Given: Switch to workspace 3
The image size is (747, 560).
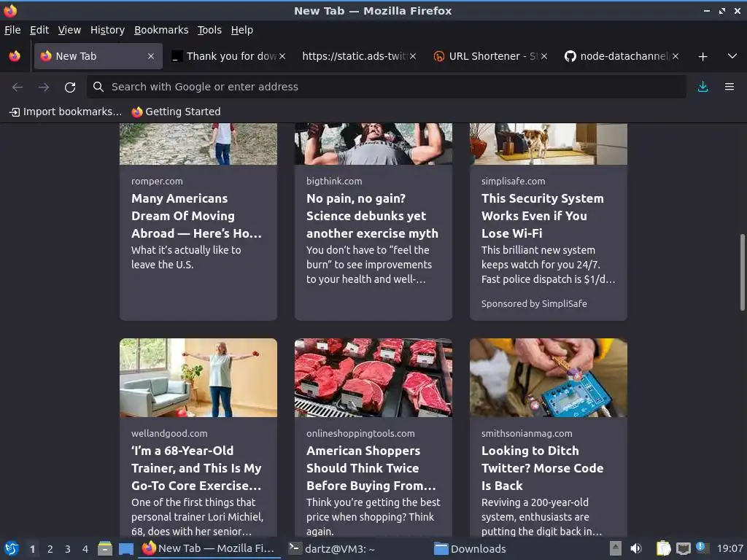Looking at the screenshot, I should tap(68, 549).
